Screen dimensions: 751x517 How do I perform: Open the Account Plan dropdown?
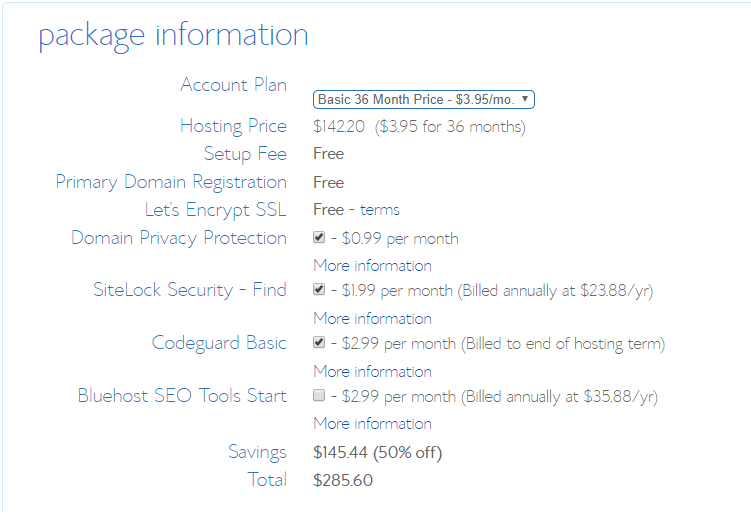click(423, 100)
